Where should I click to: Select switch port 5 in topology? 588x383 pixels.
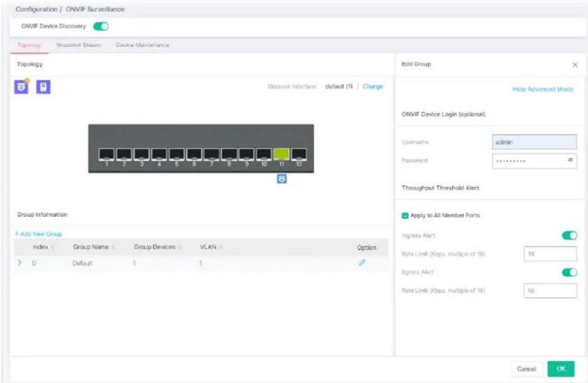(177, 154)
